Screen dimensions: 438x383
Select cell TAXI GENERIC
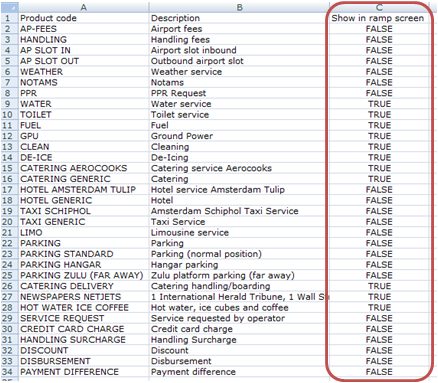tap(84, 222)
